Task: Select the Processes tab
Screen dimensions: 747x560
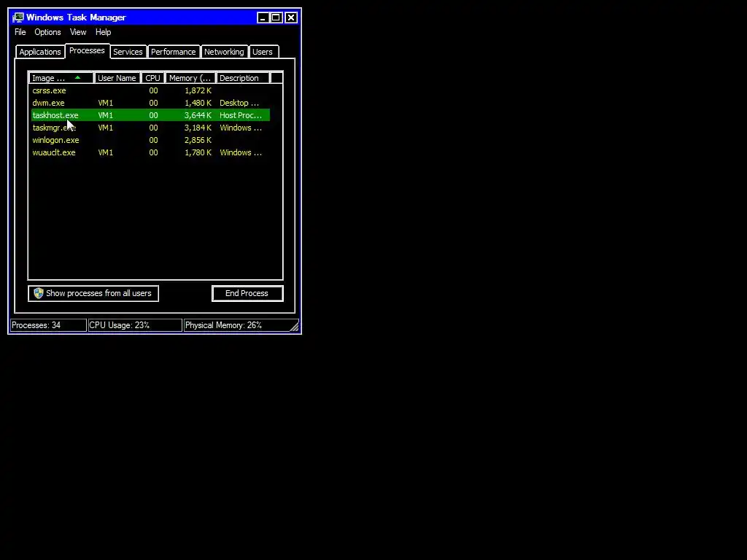Action: 88,50
